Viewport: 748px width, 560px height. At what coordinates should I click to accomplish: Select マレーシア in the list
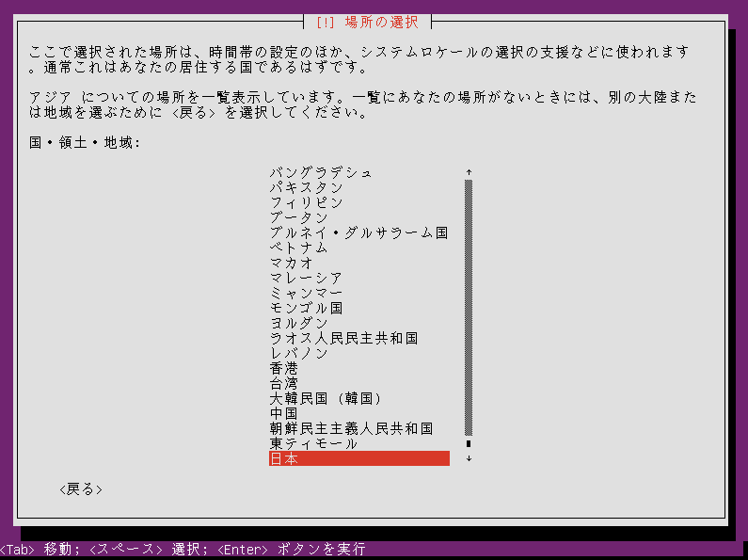click(x=359, y=278)
